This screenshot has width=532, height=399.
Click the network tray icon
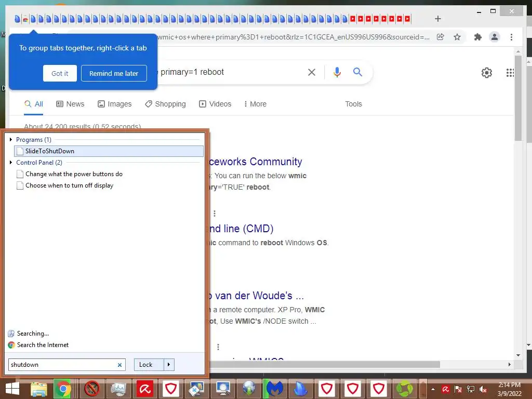[471, 389]
